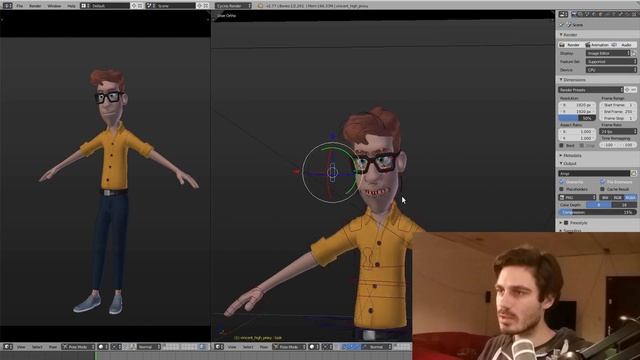Select the Render properties tab icon
Image resolution: width=640 pixels, height=360 pixels.
[574, 14]
